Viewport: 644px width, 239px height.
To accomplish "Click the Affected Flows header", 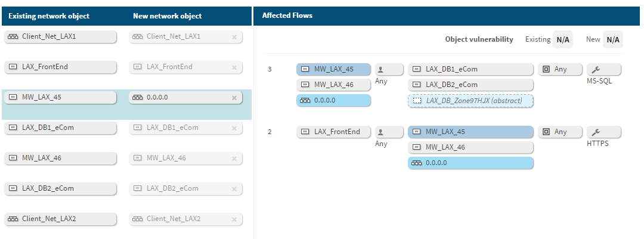I will pos(287,15).
